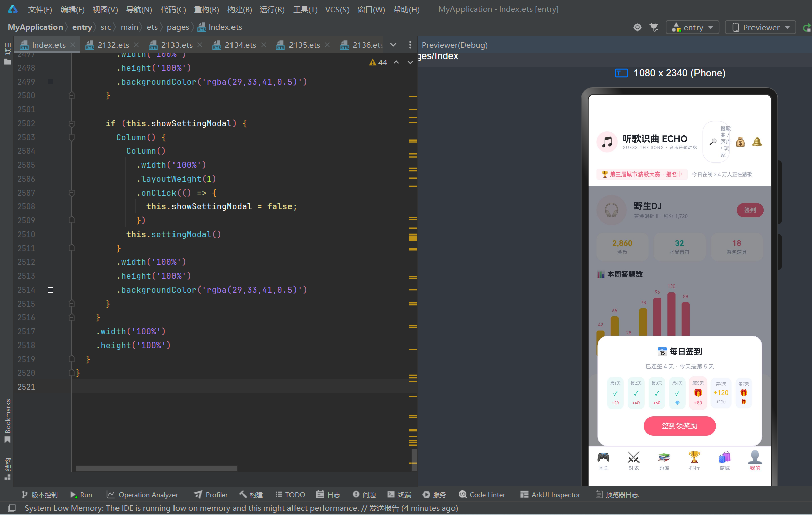812x515 pixels.
Task: Select the 对战 crossed swords tab in preview
Action: [633, 461]
